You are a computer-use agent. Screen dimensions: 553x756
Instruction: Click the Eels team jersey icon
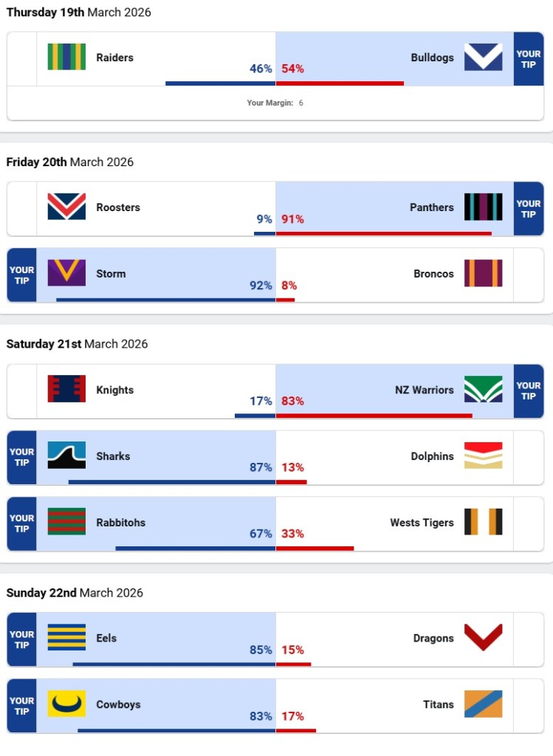click(66, 638)
